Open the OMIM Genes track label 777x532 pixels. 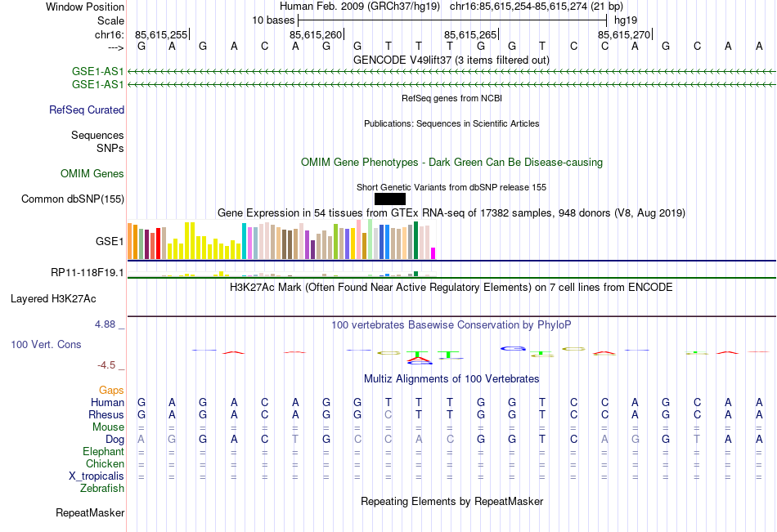[x=92, y=173]
